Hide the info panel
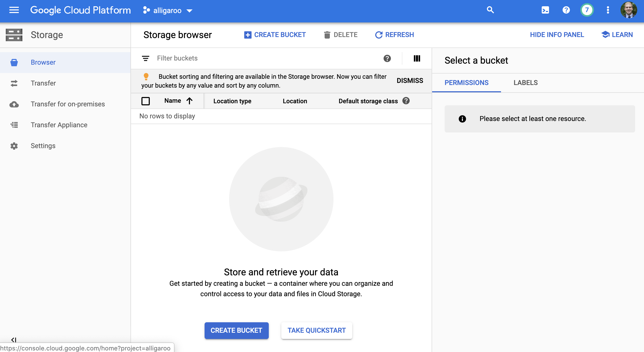The height and width of the screenshot is (352, 644). tap(557, 35)
